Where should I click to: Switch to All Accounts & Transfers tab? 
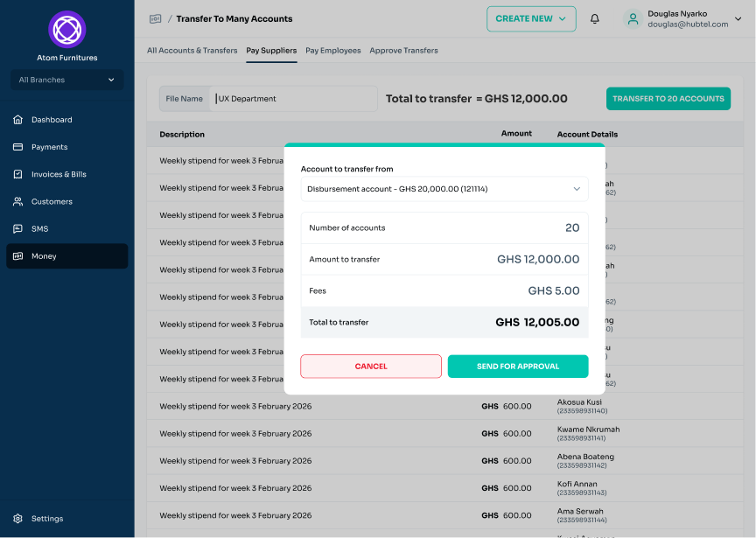[x=192, y=51]
